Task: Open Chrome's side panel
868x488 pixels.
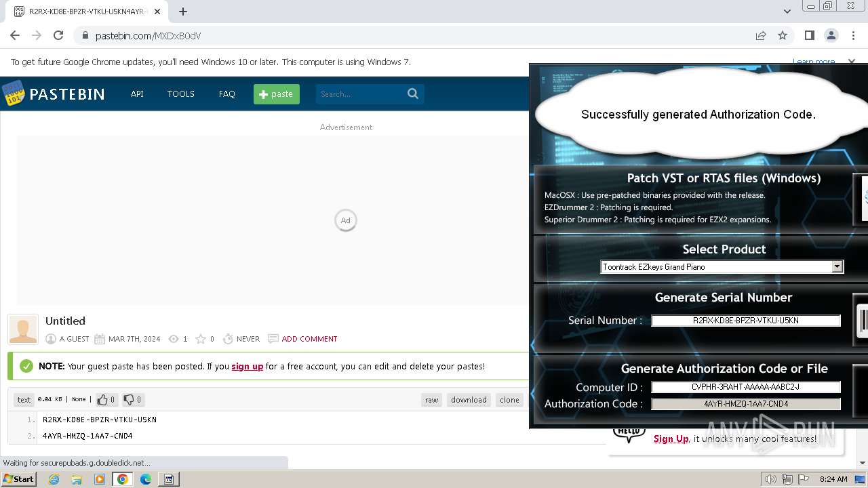Action: point(809,35)
